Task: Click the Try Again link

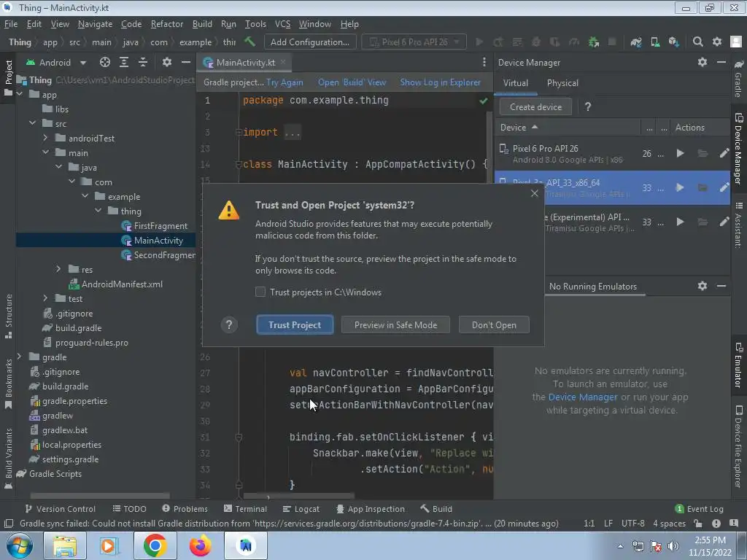Action: pyautogui.click(x=285, y=82)
